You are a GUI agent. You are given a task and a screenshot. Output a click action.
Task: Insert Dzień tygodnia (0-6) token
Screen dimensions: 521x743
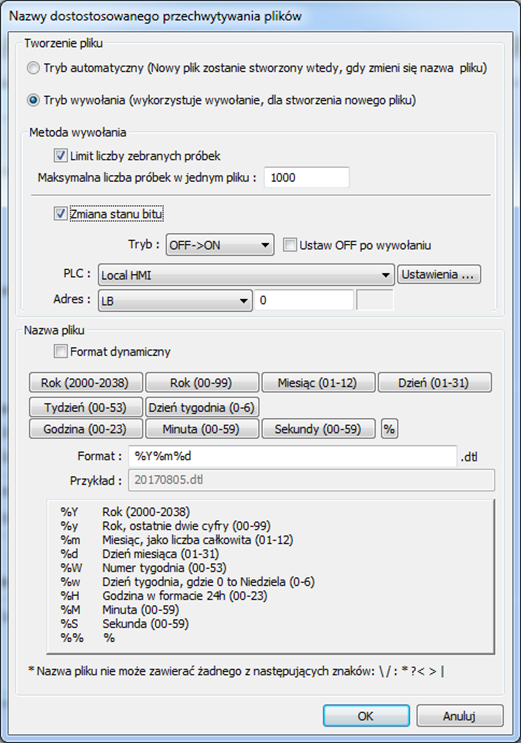click(x=202, y=407)
